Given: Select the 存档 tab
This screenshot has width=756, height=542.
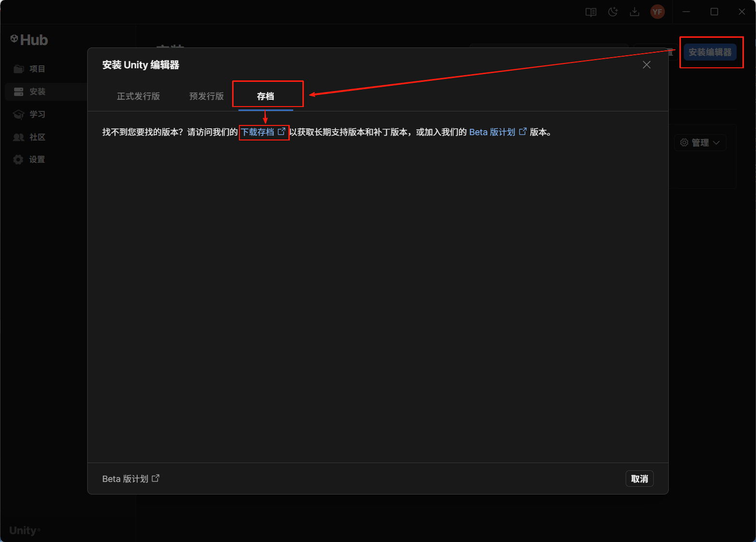Looking at the screenshot, I should [x=266, y=96].
